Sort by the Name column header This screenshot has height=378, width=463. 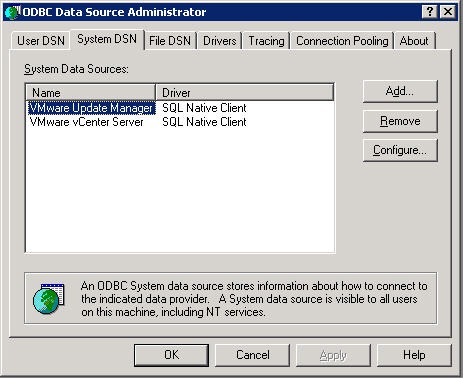(90, 92)
